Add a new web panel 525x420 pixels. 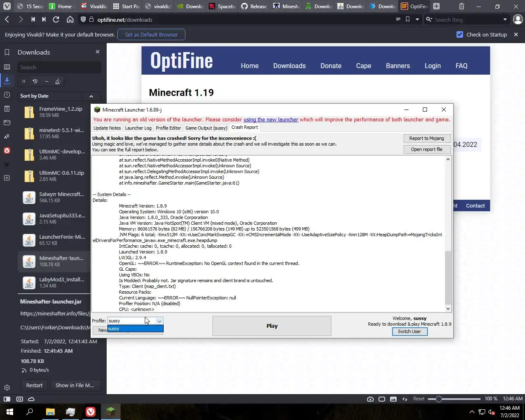[7, 178]
